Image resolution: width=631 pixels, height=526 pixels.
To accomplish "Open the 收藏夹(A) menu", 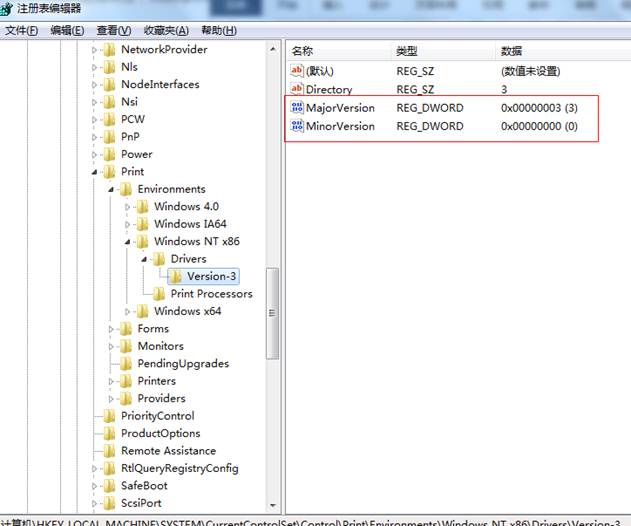I will (167, 30).
